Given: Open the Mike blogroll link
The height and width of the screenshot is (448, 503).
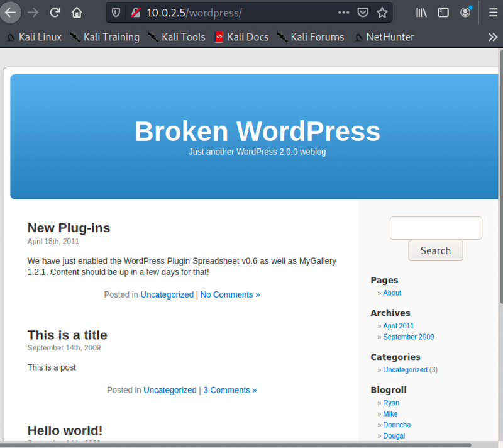Looking at the screenshot, I should (390, 414).
